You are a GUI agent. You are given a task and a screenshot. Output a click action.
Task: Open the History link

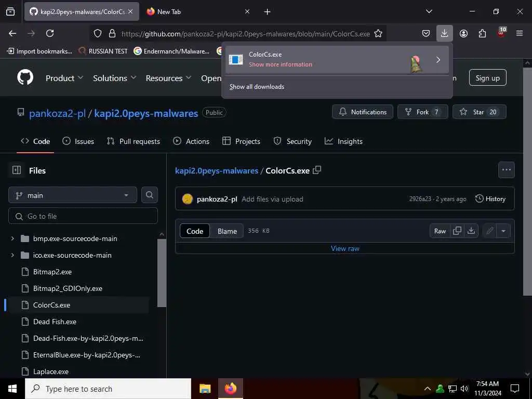[x=490, y=198]
